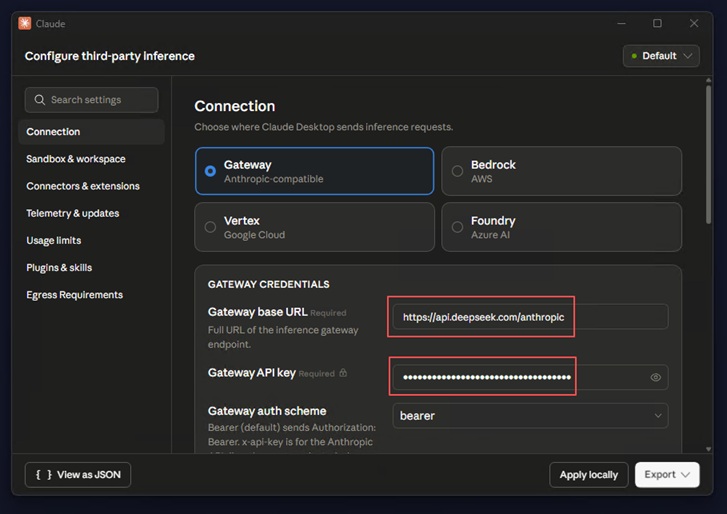Click the search magnifier icon

click(x=40, y=100)
